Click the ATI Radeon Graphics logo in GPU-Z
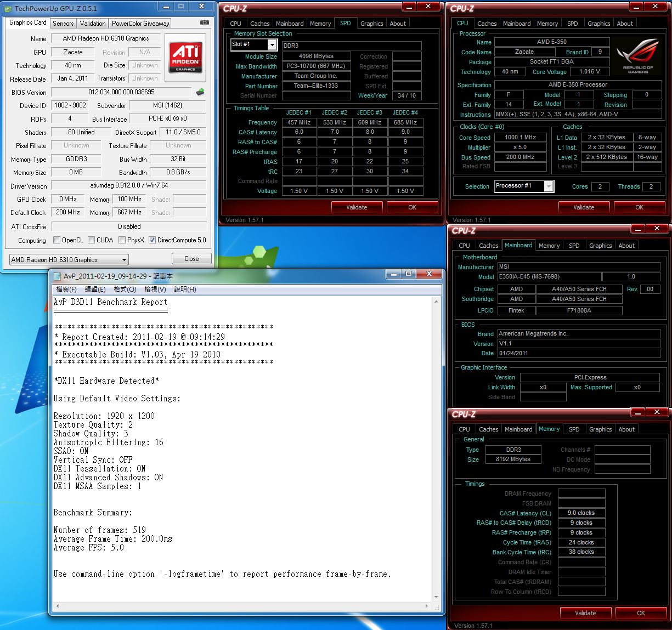This screenshot has width=672, height=630. point(185,58)
